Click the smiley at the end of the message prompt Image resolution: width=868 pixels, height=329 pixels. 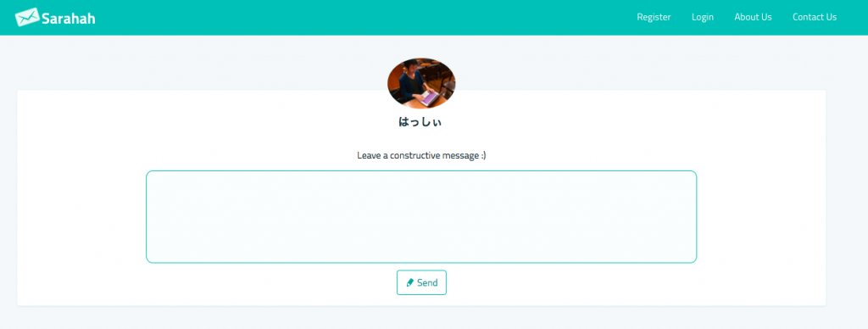point(483,156)
